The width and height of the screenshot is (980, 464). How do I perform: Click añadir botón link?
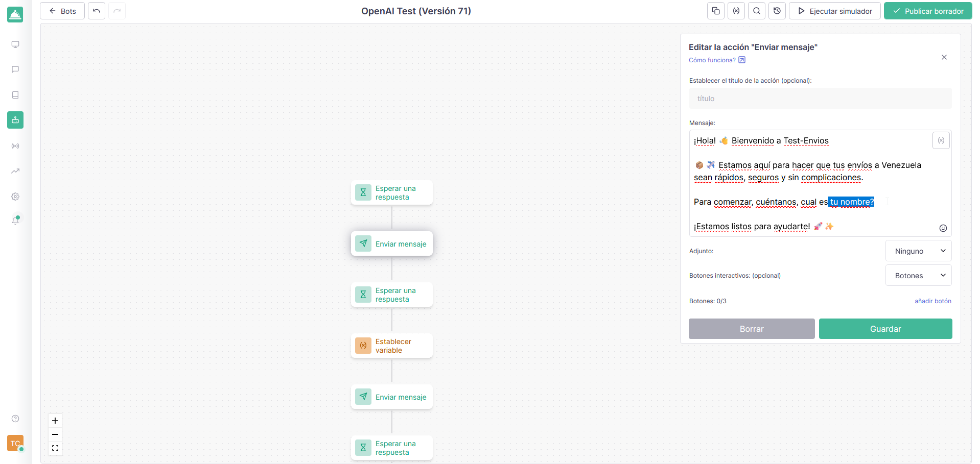click(x=933, y=301)
